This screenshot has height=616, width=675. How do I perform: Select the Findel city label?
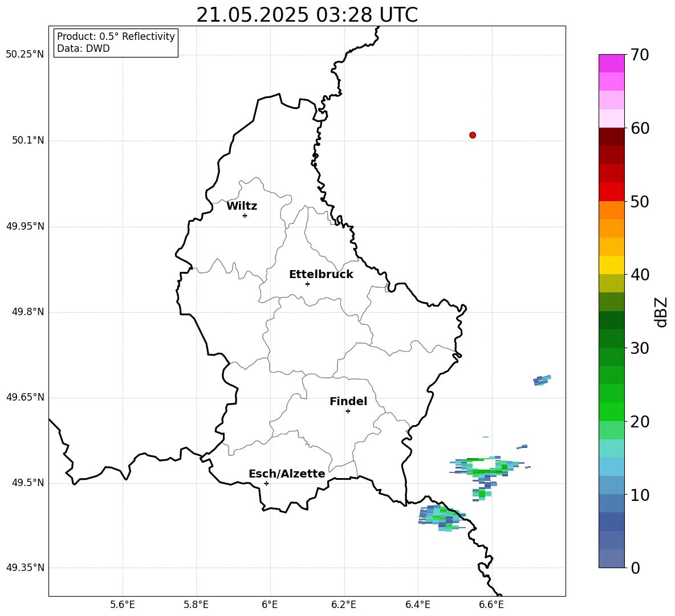[348, 401]
